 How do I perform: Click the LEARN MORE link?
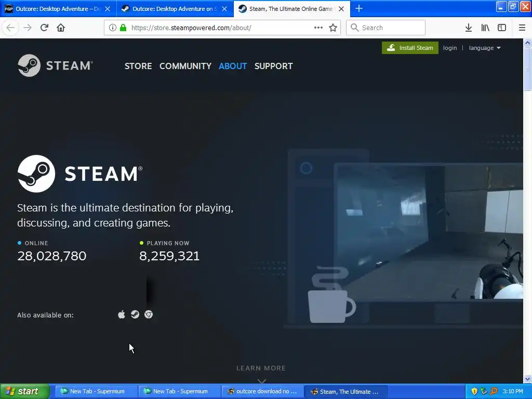[261, 368]
